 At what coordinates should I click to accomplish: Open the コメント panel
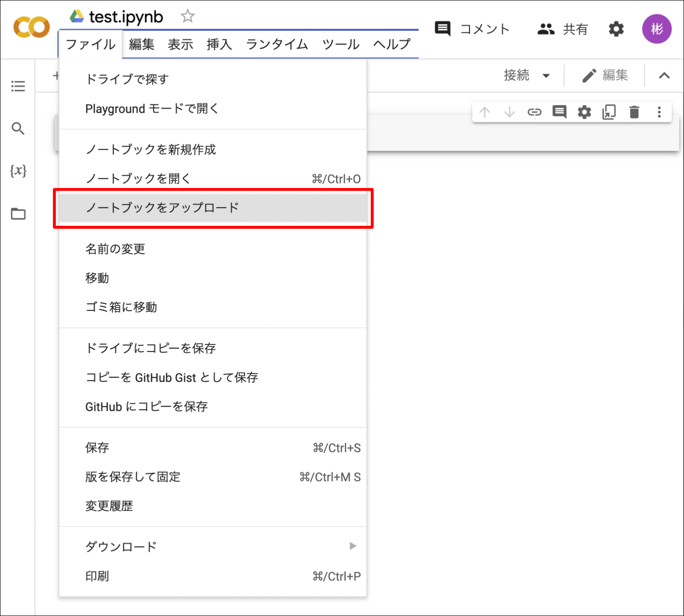coord(472,29)
